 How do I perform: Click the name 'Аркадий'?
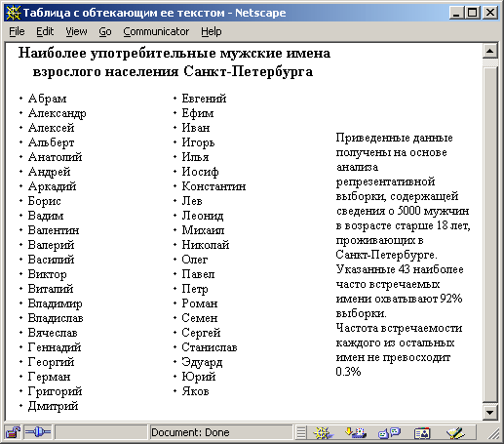point(53,186)
